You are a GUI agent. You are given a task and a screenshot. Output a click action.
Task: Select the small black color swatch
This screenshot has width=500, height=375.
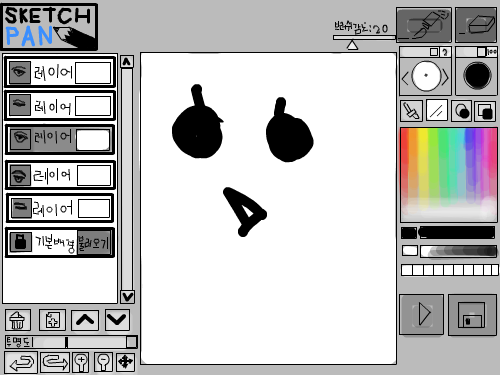pos(409,233)
